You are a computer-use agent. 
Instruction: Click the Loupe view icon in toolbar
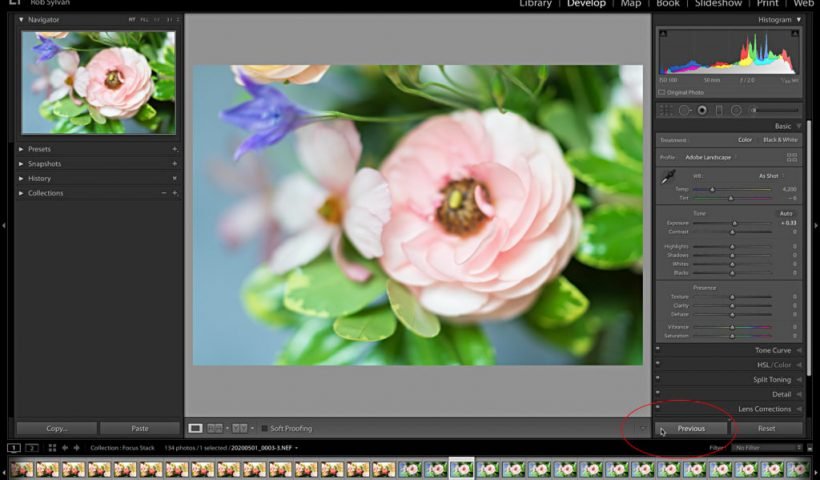(196, 428)
